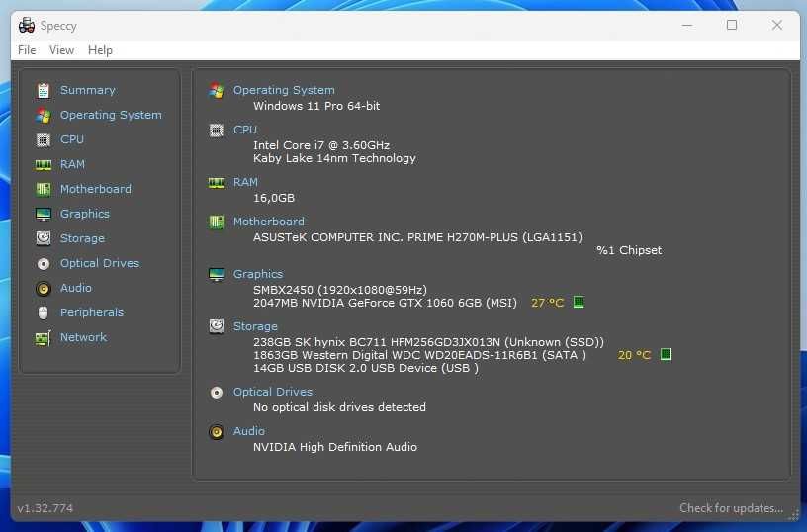
Task: Click the green GPU temperature indicator beside 27 °C
Action: click(579, 302)
